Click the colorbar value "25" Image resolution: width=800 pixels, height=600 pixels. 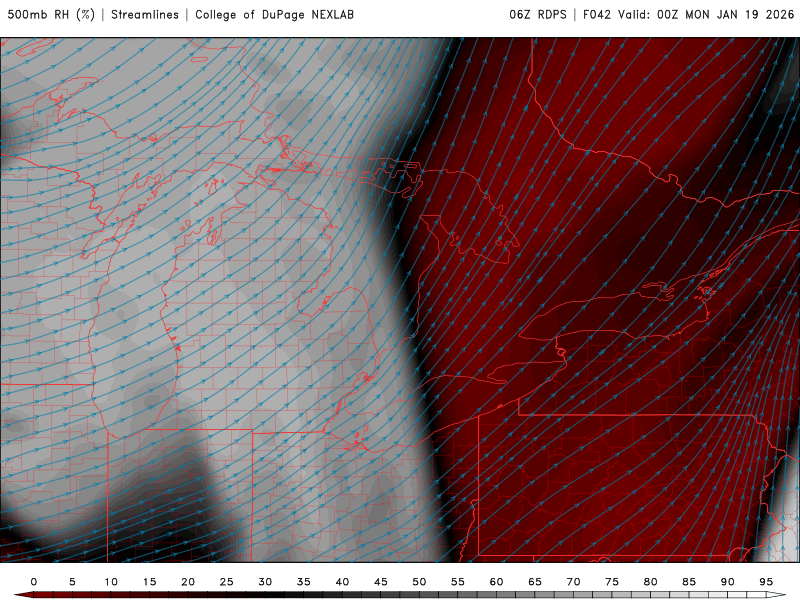tap(227, 582)
